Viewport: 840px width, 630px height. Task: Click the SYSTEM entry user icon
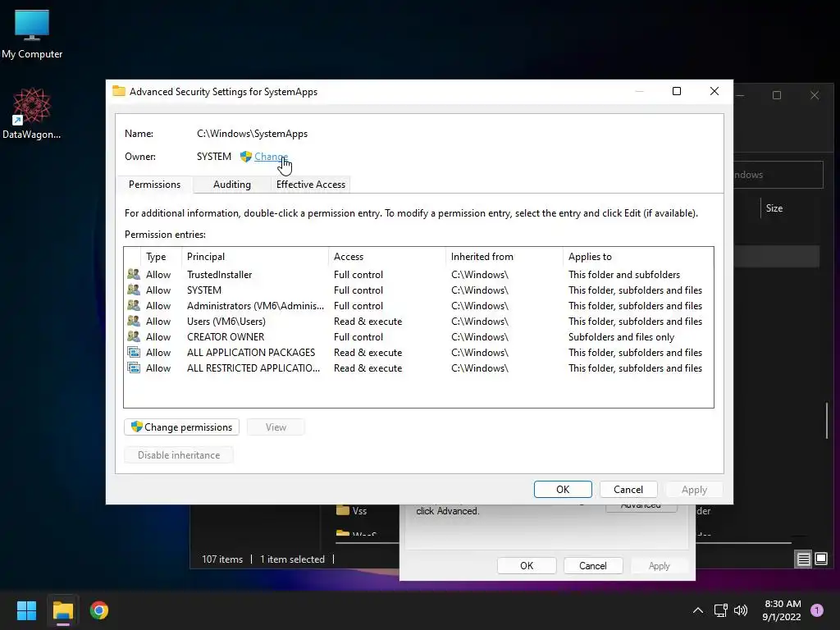click(x=134, y=290)
